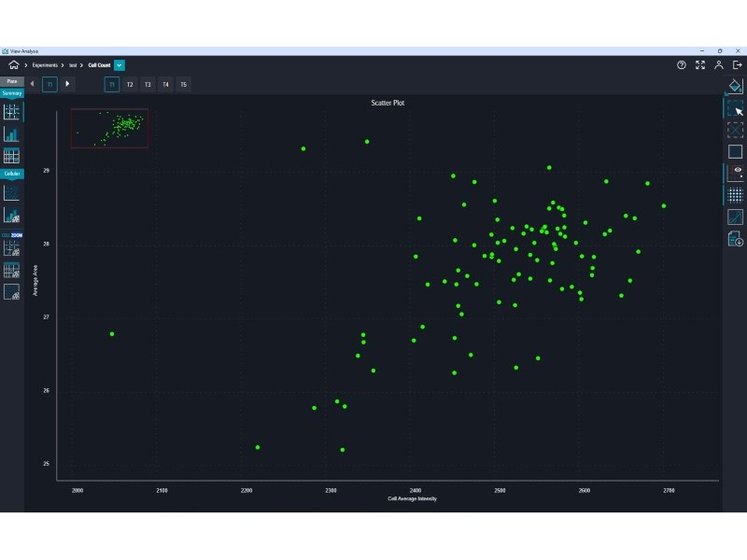Click the scatter plot overview thumbnail
The image size is (747, 560).
[x=109, y=128]
